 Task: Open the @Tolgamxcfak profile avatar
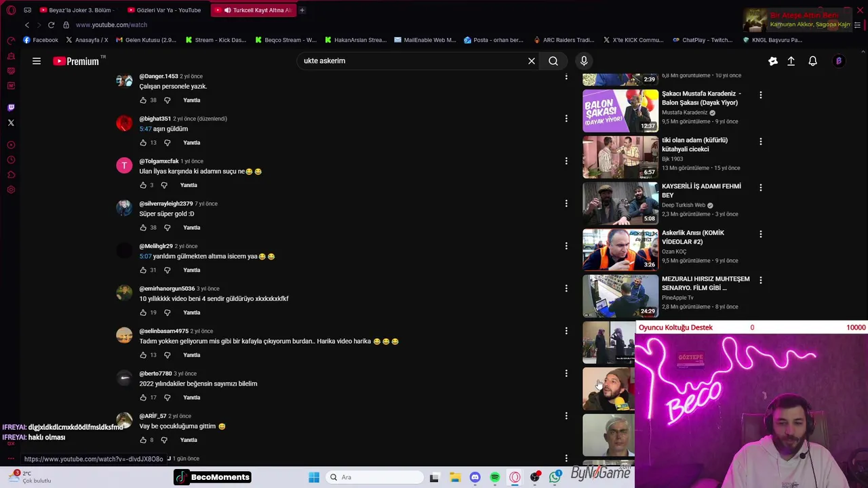click(x=124, y=166)
